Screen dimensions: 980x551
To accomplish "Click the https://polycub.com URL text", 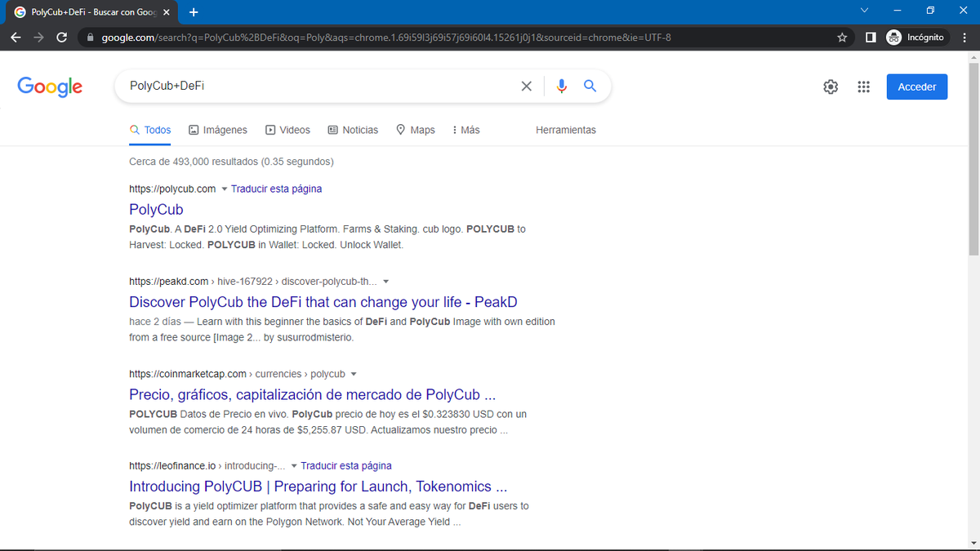I will (172, 189).
